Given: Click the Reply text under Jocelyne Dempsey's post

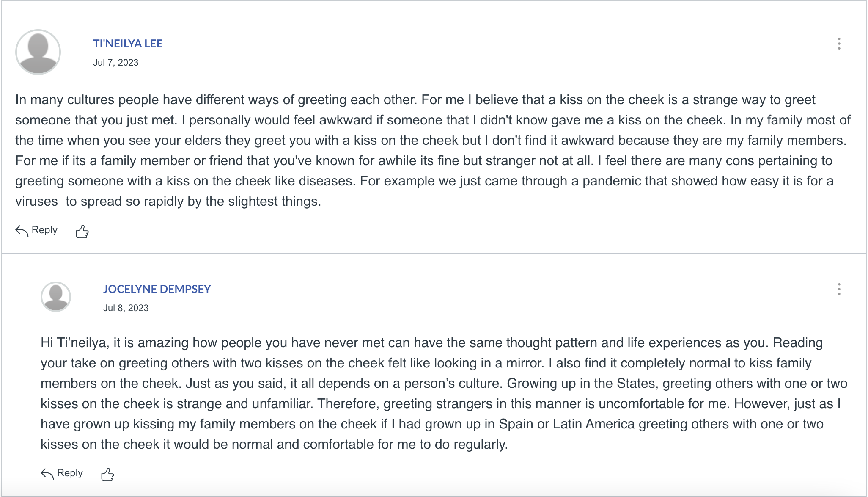Looking at the screenshot, I should (x=70, y=473).
